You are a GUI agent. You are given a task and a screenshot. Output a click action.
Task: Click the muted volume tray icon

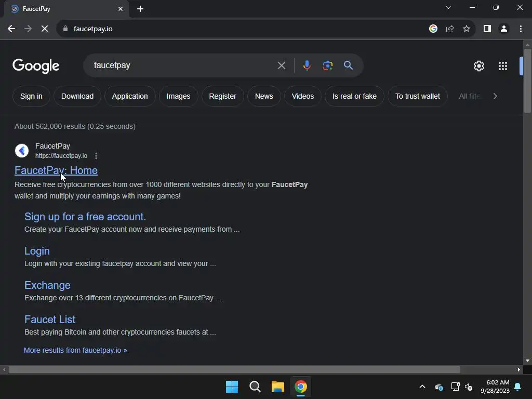[x=469, y=387]
